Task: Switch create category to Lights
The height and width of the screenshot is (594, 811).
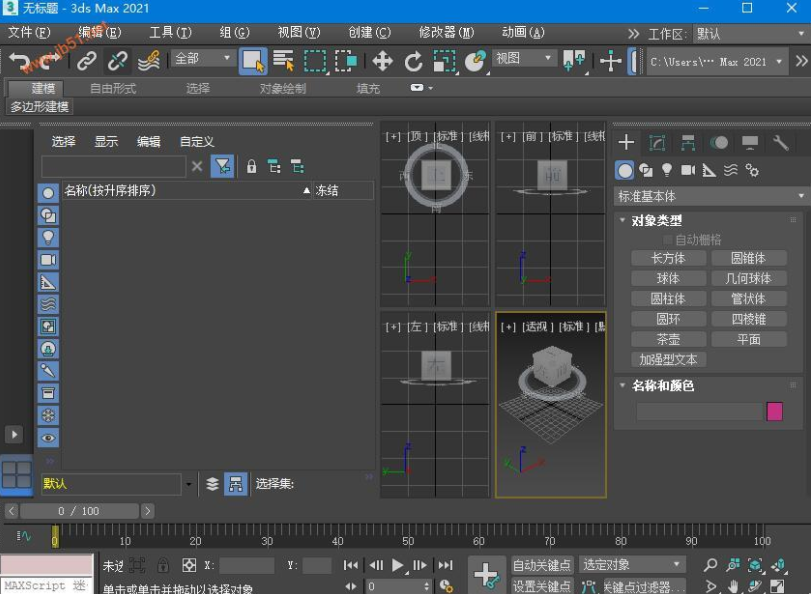Action: (667, 170)
